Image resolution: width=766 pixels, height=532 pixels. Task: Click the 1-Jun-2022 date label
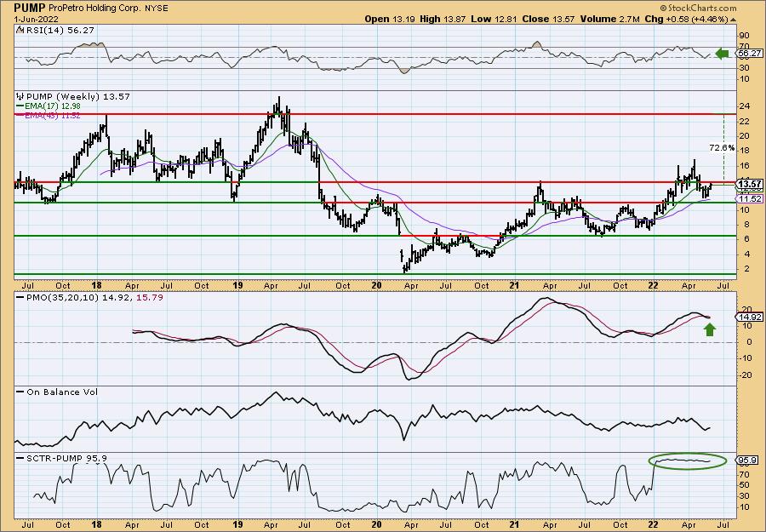tap(36, 19)
